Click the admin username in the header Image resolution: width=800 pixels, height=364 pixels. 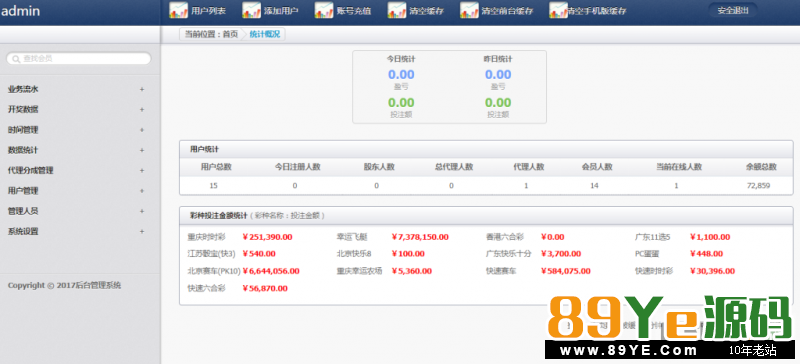[20, 11]
